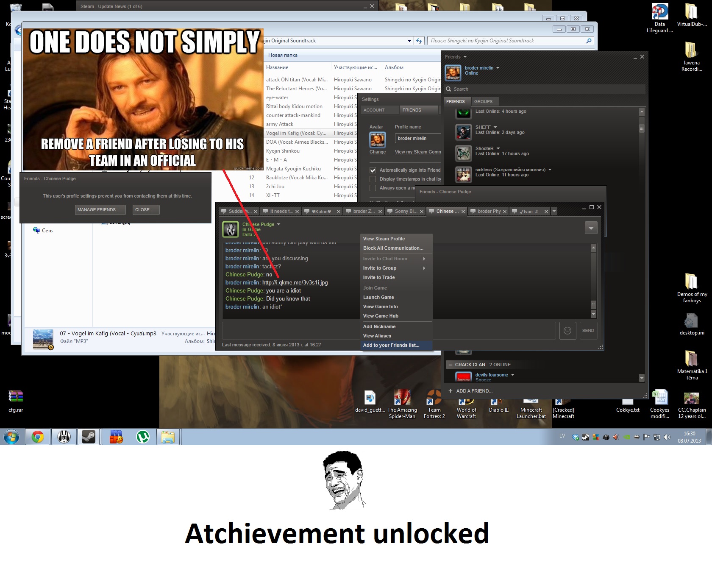Viewport: 712px width, 588px height.
Task: Select the Demos of my fanboys folder
Action: [692, 288]
